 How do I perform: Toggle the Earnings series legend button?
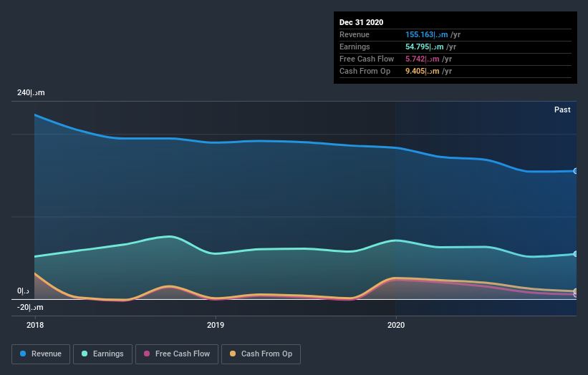pyautogui.click(x=102, y=354)
